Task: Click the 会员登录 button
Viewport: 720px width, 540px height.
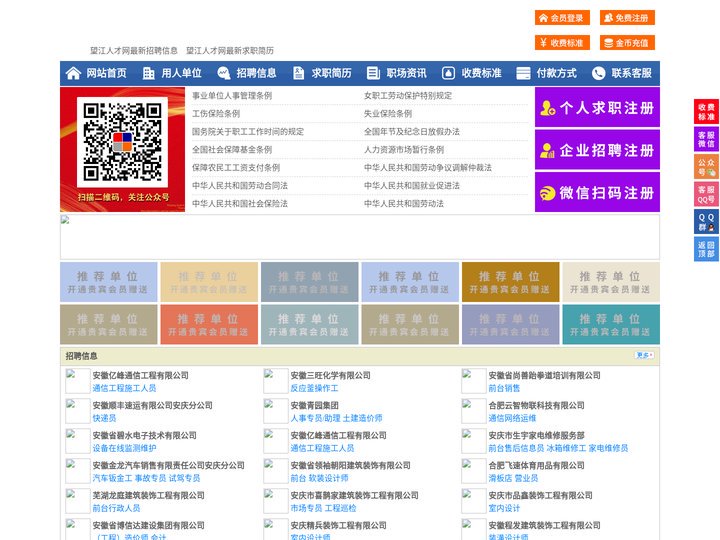Action: click(x=562, y=18)
